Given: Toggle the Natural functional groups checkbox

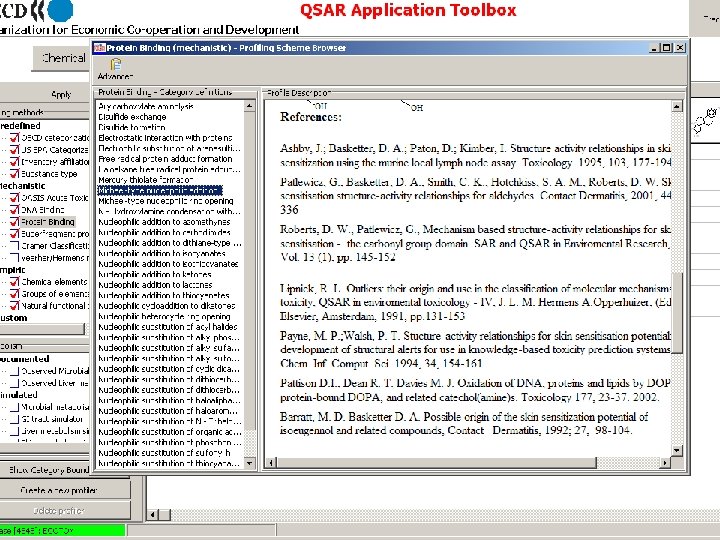Looking at the screenshot, I should [15, 305].
